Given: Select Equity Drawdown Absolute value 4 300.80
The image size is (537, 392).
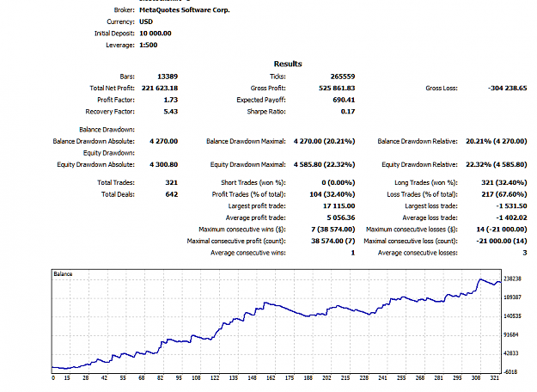Looking at the screenshot, I should (x=164, y=164).
